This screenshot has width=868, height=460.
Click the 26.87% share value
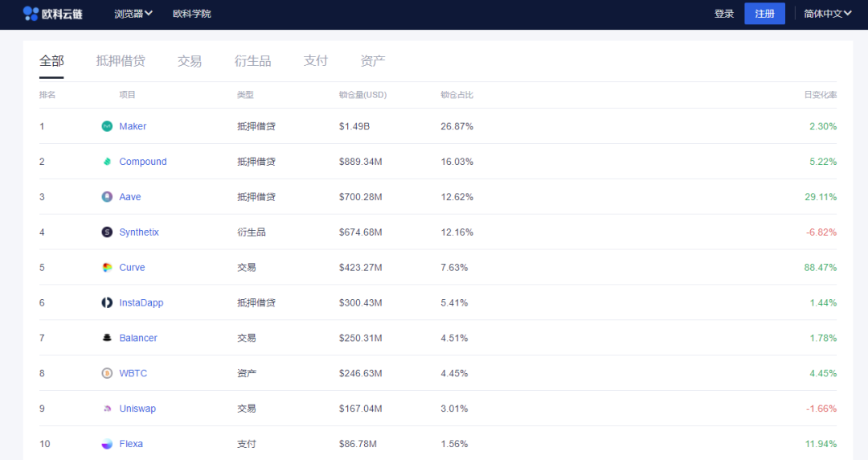click(x=457, y=126)
